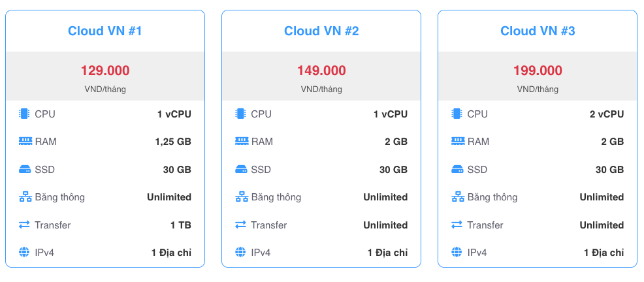The image size is (644, 282).
Task: Select the 199.000 price
Action: 538,70
